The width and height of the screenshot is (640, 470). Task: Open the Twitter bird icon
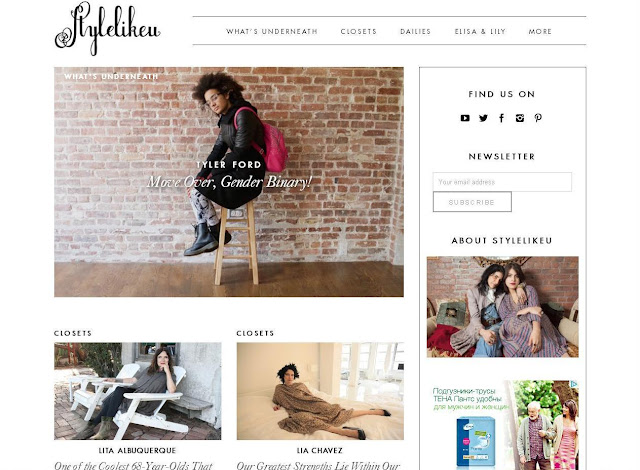pos(483,118)
